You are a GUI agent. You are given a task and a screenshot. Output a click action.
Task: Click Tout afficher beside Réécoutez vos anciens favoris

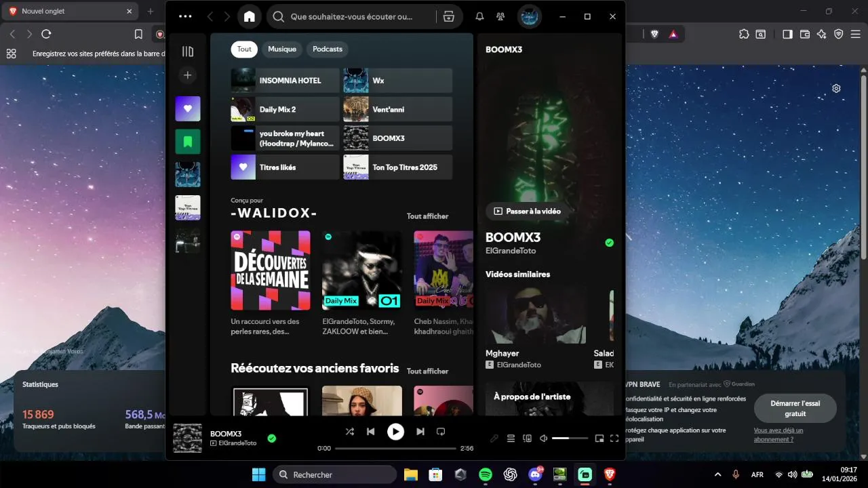[x=427, y=371]
